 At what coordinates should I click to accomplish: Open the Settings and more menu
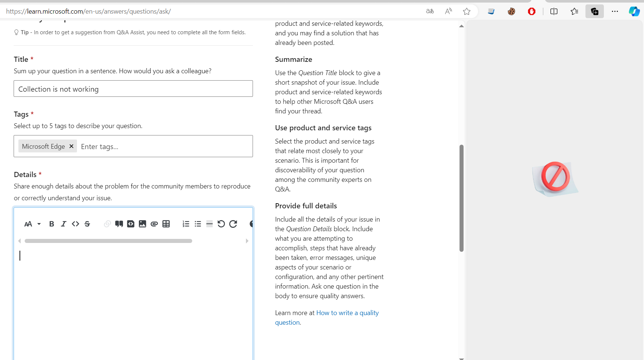tap(615, 11)
